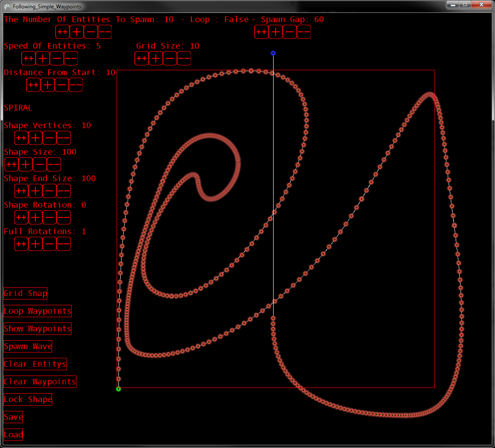Click the green start waypoint marker
The width and height of the screenshot is (495, 448).
point(118,389)
